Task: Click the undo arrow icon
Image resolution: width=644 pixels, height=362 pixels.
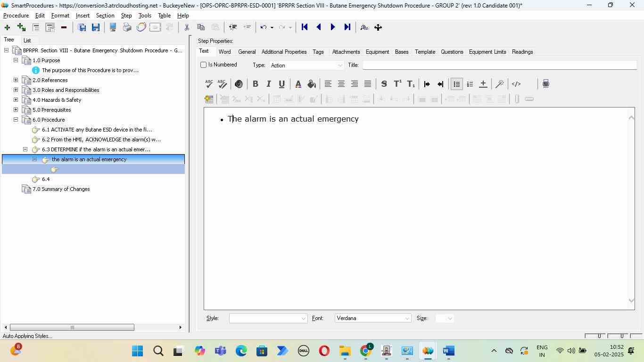Action: (264, 27)
